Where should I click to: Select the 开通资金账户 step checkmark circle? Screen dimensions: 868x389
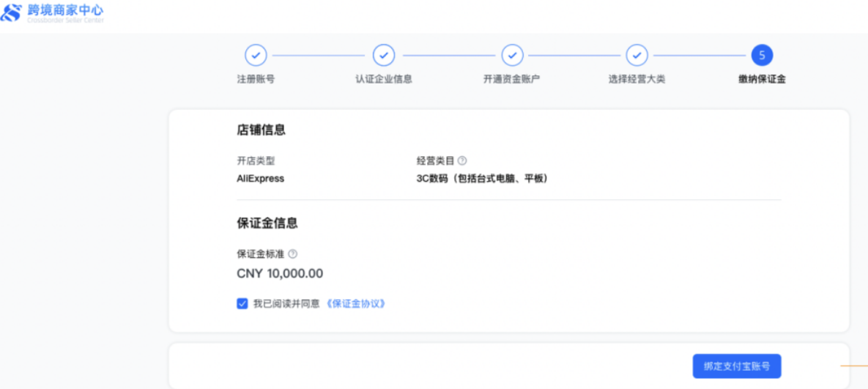512,56
